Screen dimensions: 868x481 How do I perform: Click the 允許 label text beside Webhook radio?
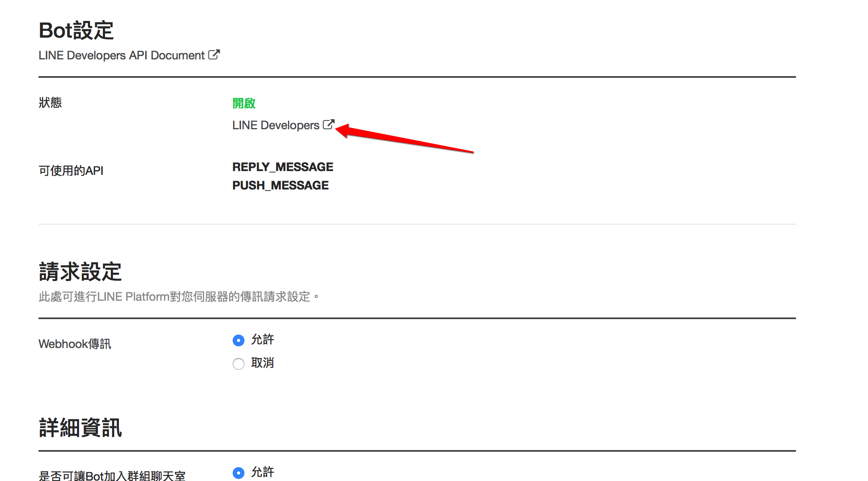click(x=262, y=340)
